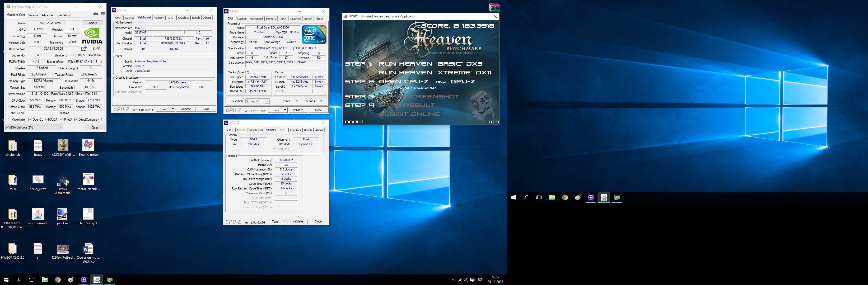Open SPD tab in CPU-Z CPU window
The width and height of the screenshot is (868, 285).
coord(283,19)
